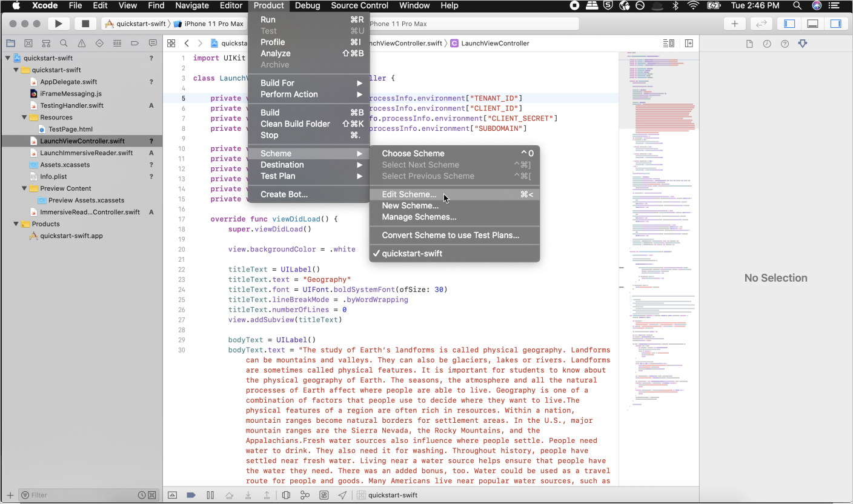Open the Test navigator
Screen dimensions: 853x504
[x=99, y=43]
